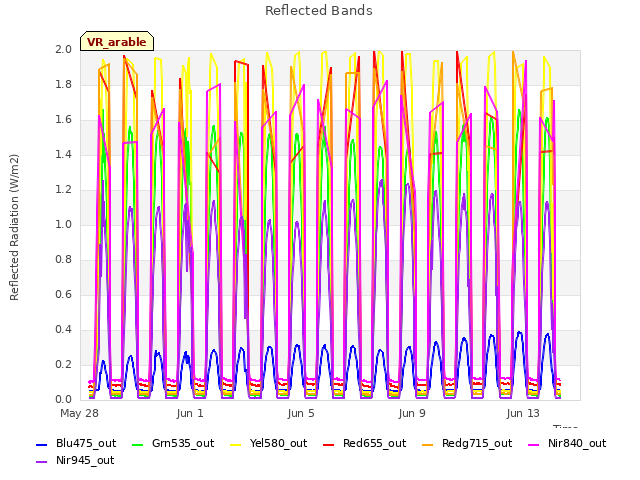Click the Yel580_out legend label
Image resolution: width=640 pixels, height=480 pixels.
pos(278,443)
